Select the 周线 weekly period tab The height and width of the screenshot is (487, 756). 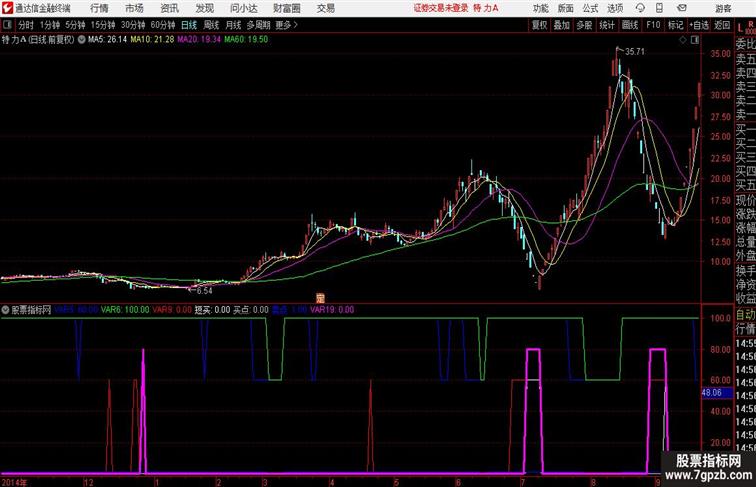pos(211,25)
